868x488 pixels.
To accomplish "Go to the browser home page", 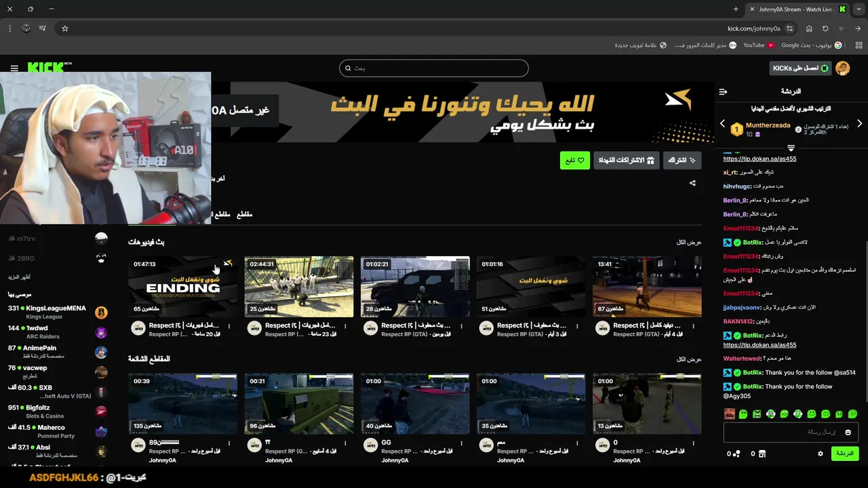I will click(x=809, y=28).
